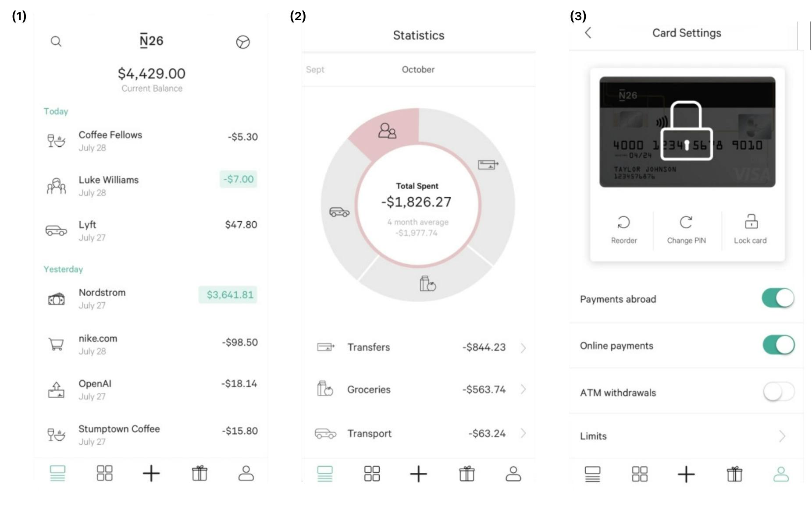The width and height of the screenshot is (812, 517).
Task: Open the grid tab in Statistics screen navigation
Action: pyautogui.click(x=372, y=474)
